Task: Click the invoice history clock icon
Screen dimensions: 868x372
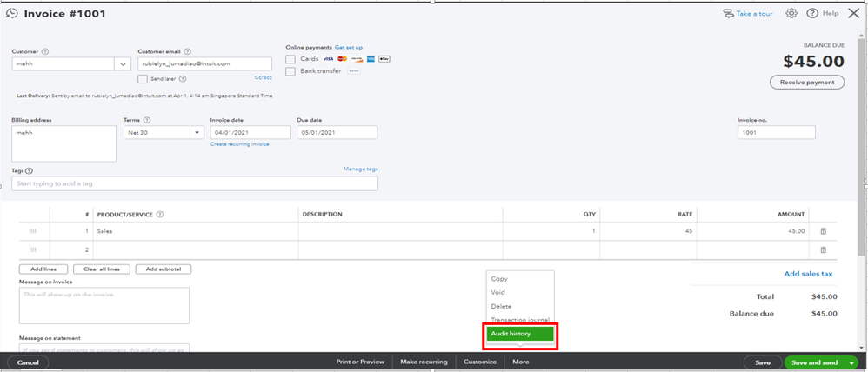Action: pyautogui.click(x=11, y=13)
